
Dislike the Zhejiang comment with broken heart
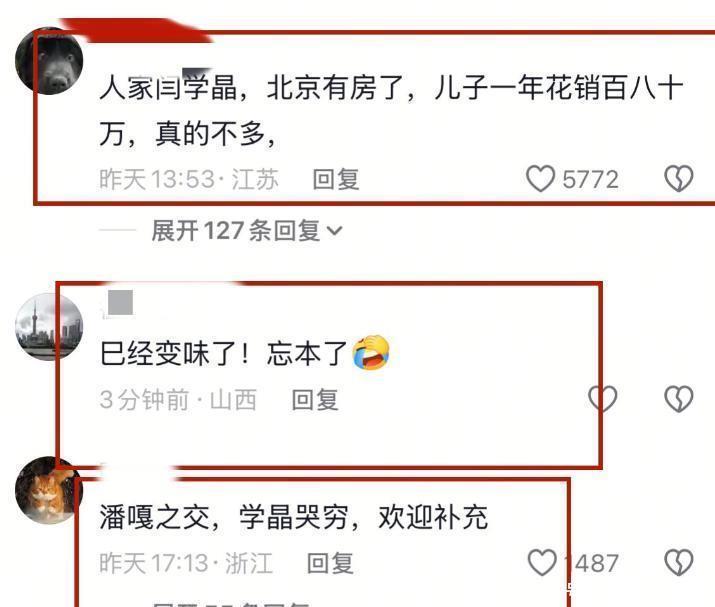tap(679, 562)
